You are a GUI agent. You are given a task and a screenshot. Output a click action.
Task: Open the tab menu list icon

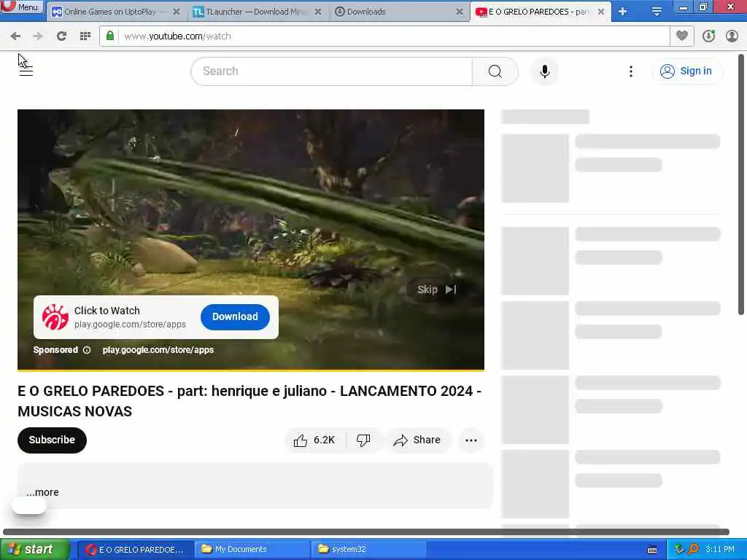(657, 12)
